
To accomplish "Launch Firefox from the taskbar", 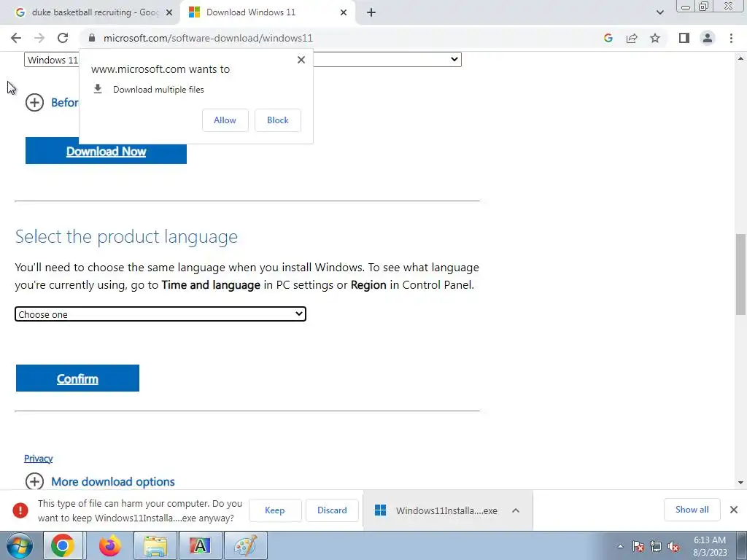I will 110,545.
